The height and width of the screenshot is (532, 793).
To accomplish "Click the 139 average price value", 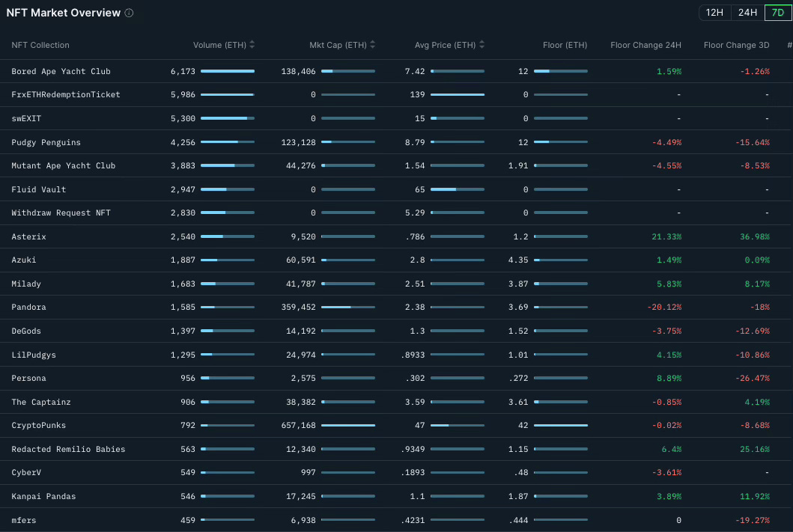I will click(x=417, y=94).
